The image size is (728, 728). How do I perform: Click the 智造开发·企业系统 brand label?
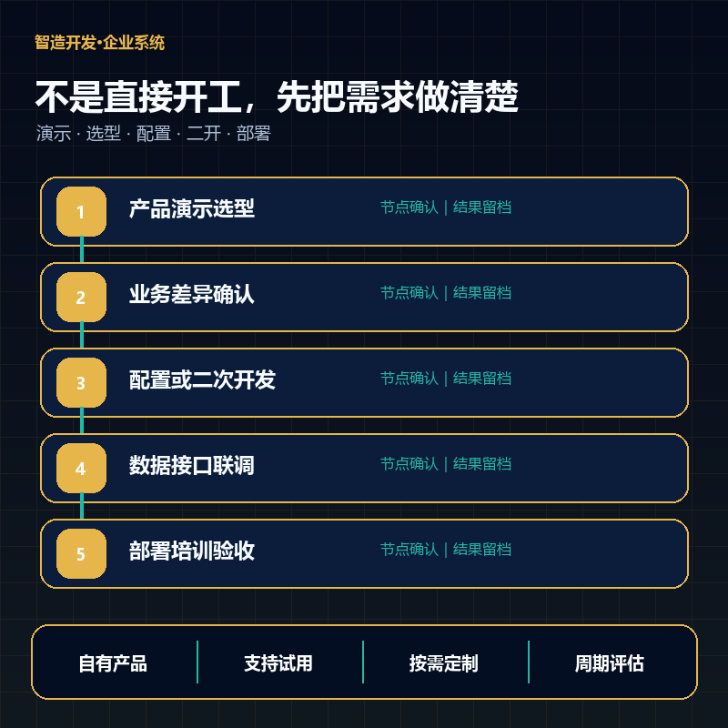100,43
